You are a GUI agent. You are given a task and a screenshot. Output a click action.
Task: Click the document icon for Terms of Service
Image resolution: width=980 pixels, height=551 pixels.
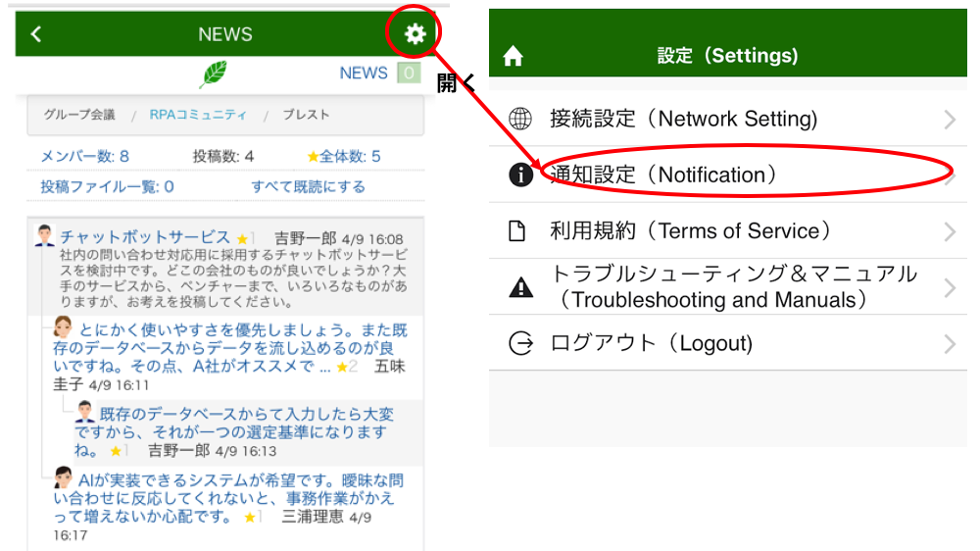tap(520, 231)
